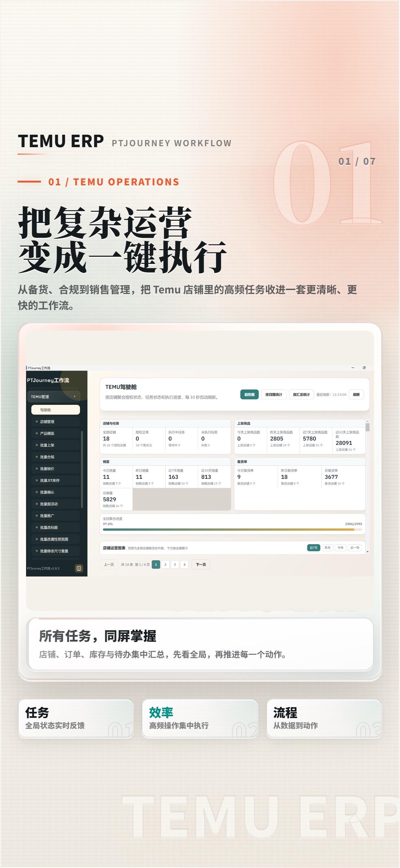Select 批量确认 in sidebar

click(56, 492)
